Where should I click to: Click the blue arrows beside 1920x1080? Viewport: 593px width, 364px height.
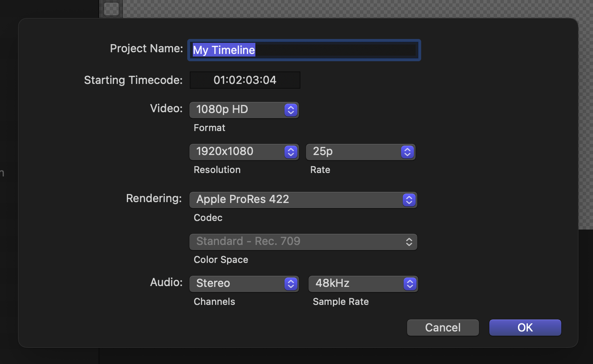point(291,152)
